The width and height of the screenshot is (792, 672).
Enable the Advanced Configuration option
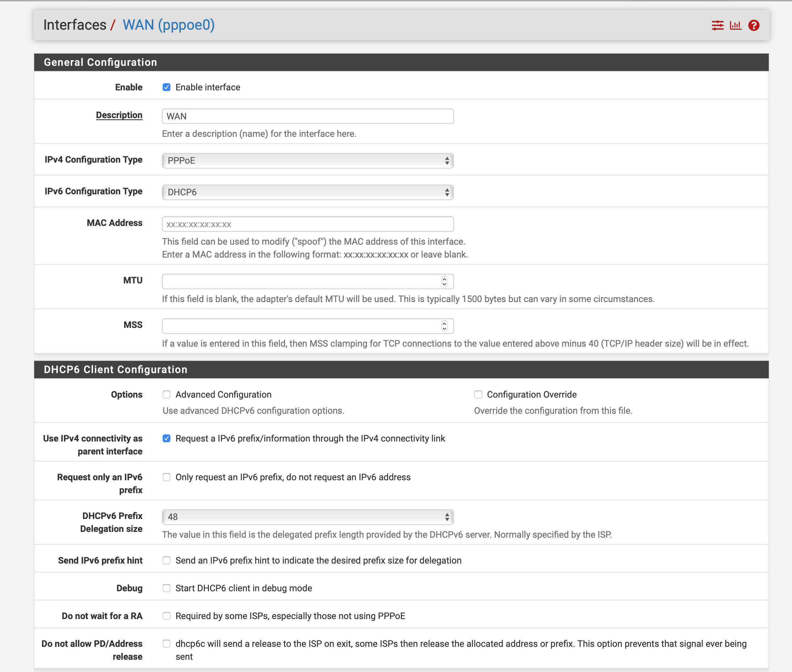pos(167,395)
